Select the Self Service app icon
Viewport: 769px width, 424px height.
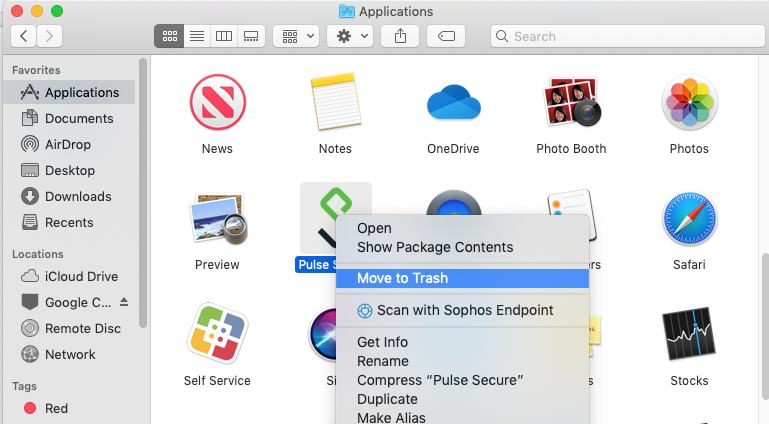coord(217,333)
